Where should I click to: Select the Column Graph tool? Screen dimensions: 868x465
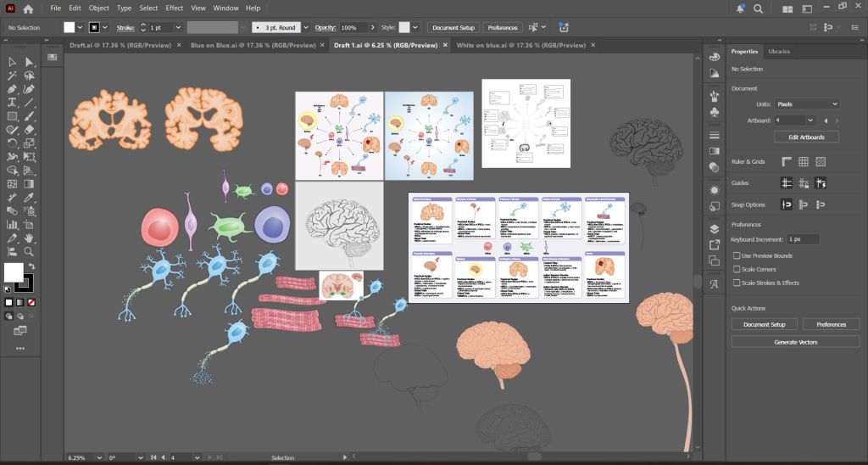pyautogui.click(x=12, y=225)
